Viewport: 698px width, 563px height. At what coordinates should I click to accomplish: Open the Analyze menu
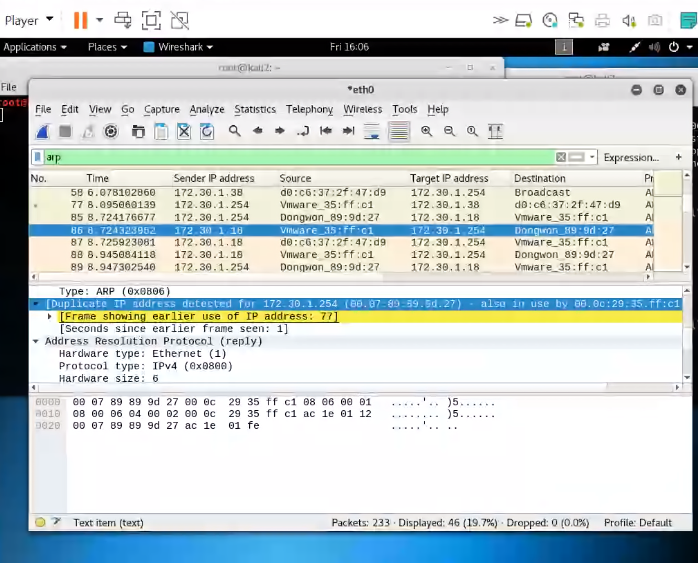point(207,109)
